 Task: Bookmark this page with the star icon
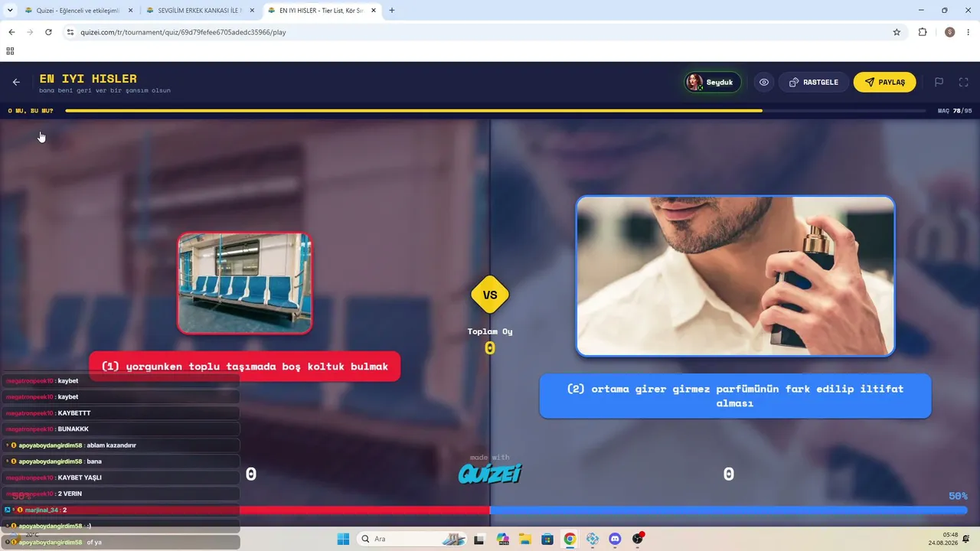(897, 32)
